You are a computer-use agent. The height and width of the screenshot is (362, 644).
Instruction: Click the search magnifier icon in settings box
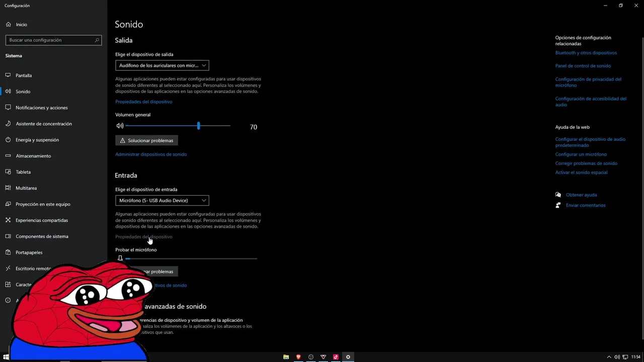(97, 40)
